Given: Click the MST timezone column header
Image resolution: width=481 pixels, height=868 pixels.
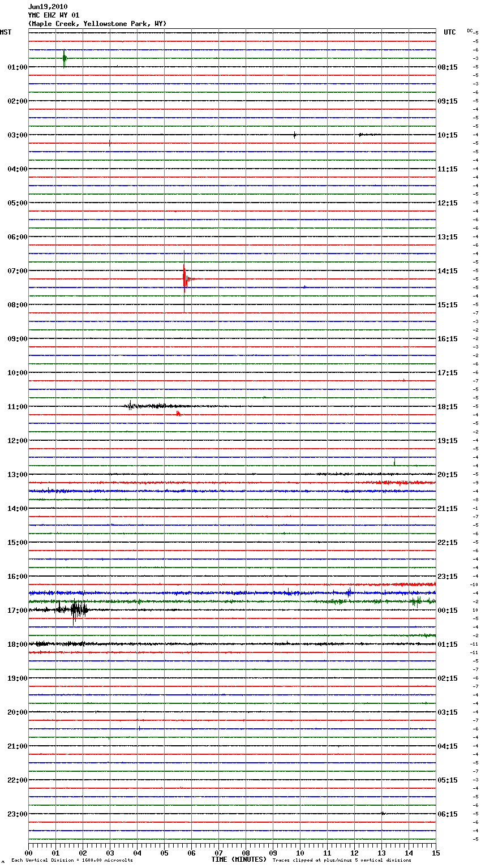Looking at the screenshot, I should [6, 32].
